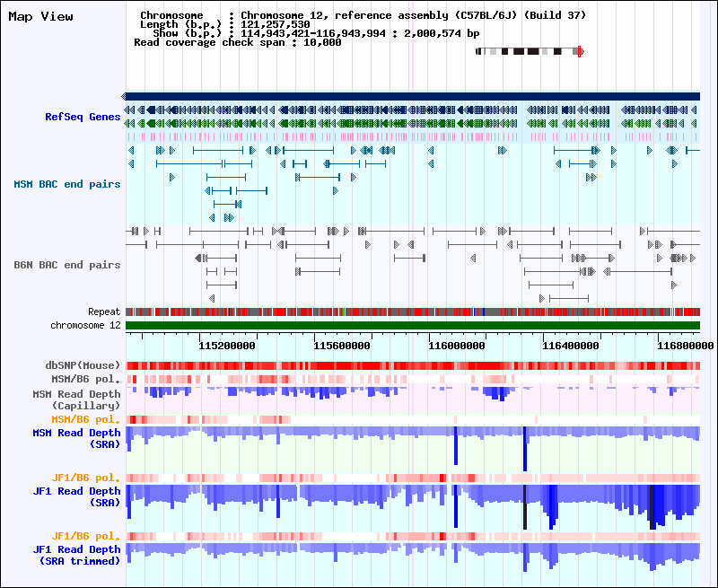
Task: Click the dbSNP(Mouse) track label
Action: (83, 365)
